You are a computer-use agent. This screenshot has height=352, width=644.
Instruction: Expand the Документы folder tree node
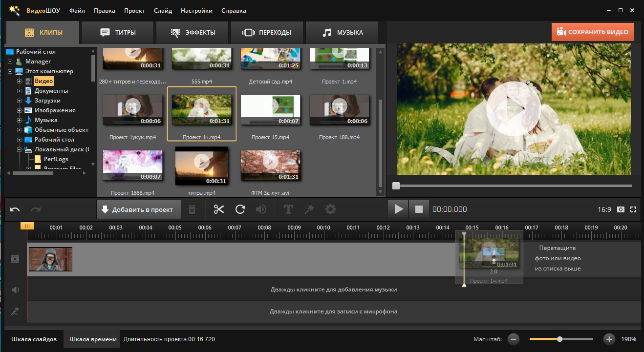pyautogui.click(x=20, y=91)
